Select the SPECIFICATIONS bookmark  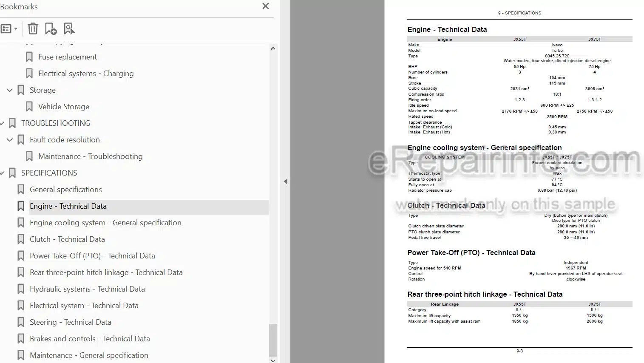point(49,173)
